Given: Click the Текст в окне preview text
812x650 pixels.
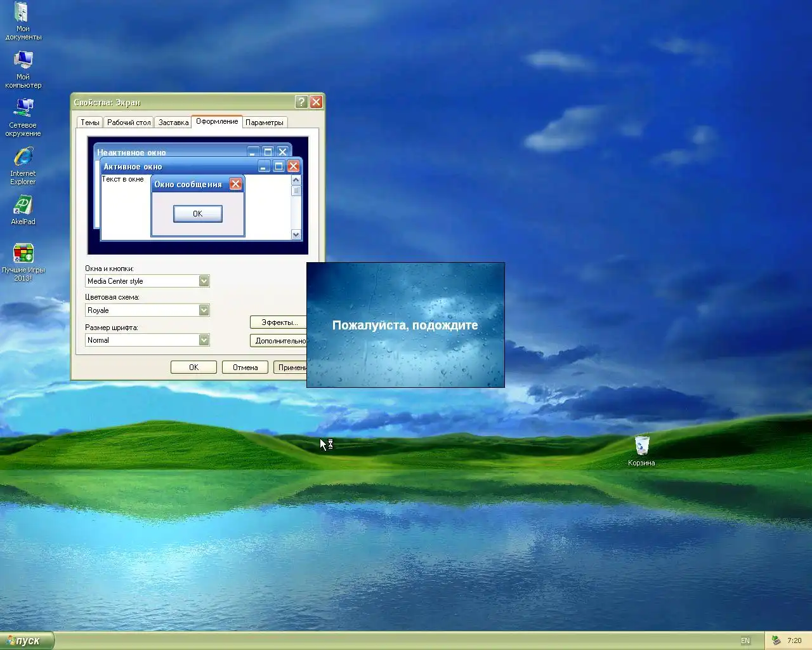Looking at the screenshot, I should (123, 179).
